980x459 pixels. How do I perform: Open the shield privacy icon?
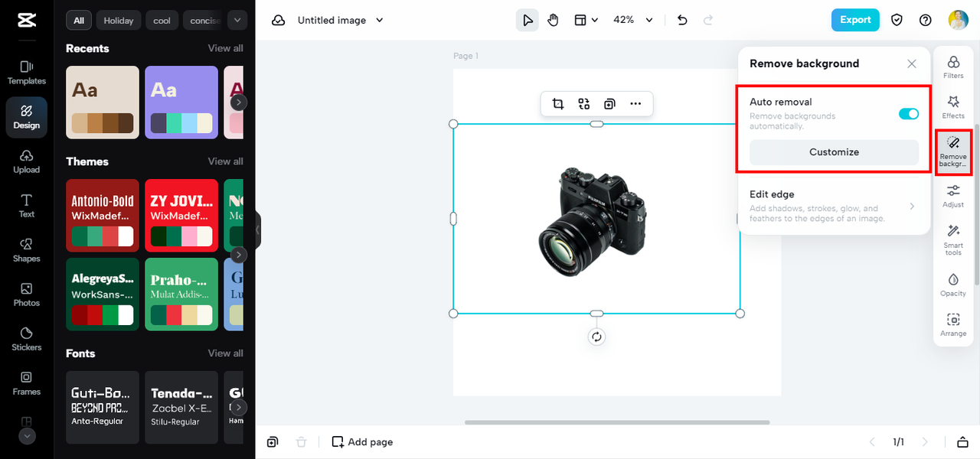pyautogui.click(x=897, y=21)
